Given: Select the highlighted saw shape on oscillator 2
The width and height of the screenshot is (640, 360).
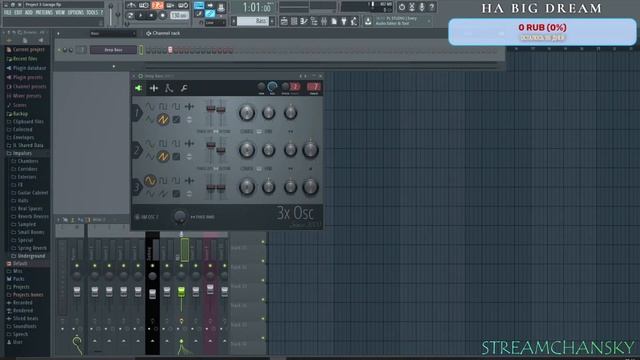Looking at the screenshot, I should pyautogui.click(x=163, y=156).
